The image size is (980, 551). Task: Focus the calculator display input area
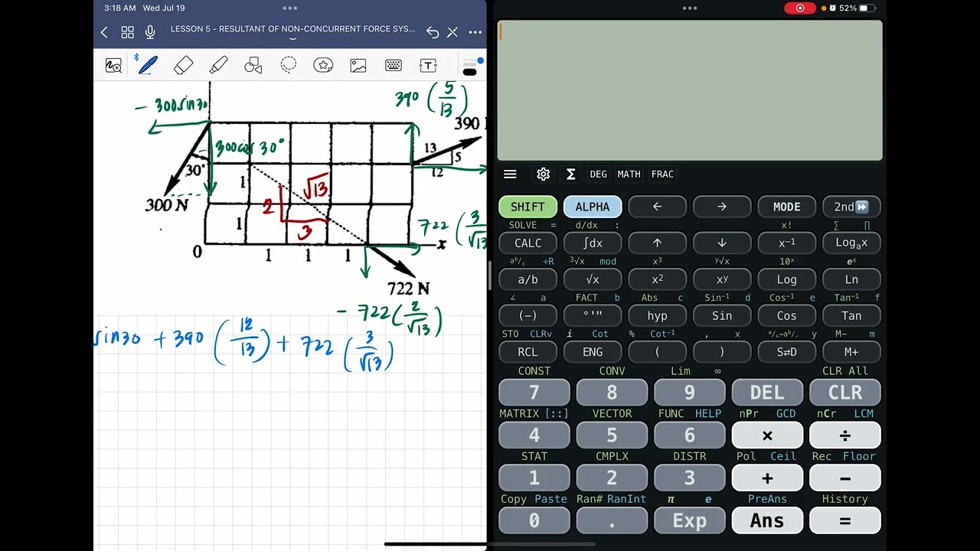[690, 90]
